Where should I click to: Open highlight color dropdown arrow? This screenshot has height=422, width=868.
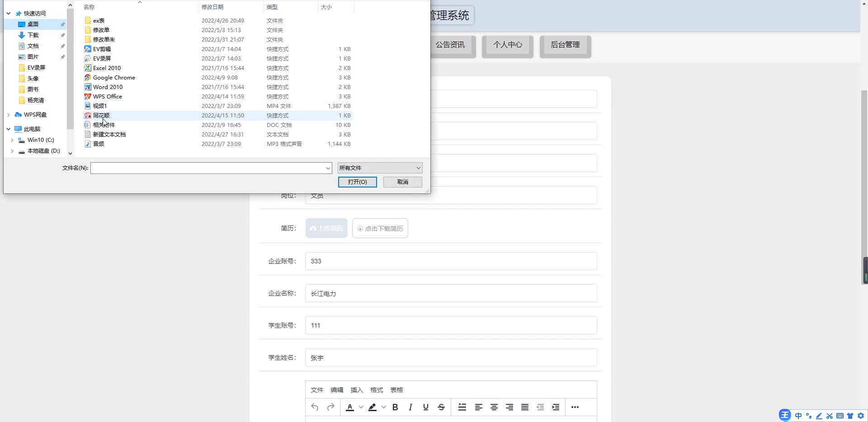tap(384, 407)
